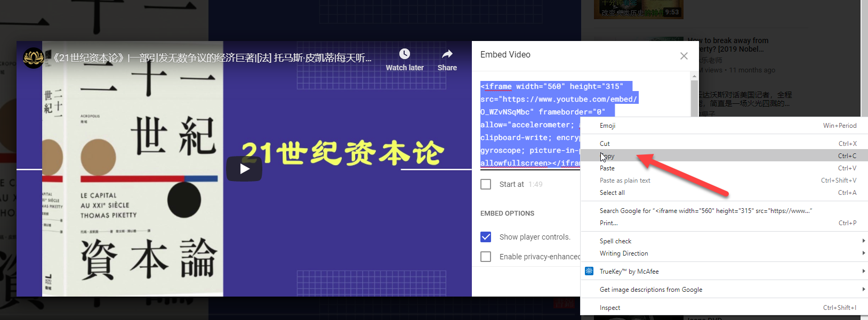Open the video title link in preview

pos(212,58)
